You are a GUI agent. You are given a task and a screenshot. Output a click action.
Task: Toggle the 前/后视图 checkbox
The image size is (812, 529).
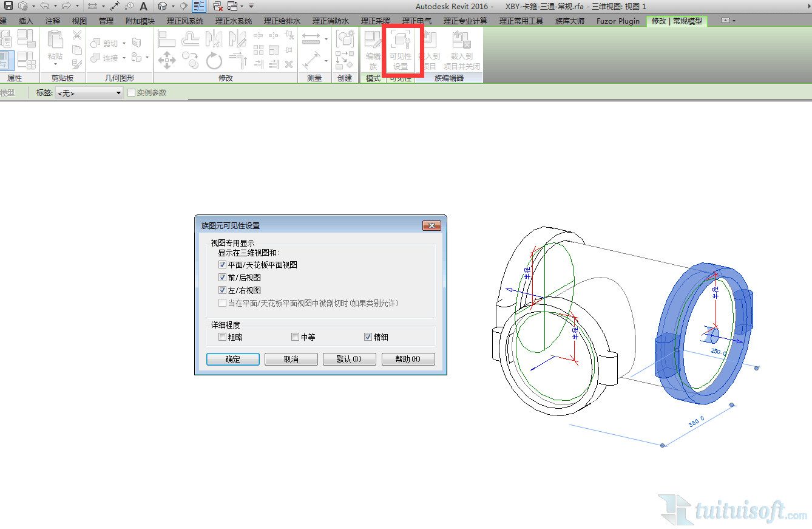pos(222,278)
